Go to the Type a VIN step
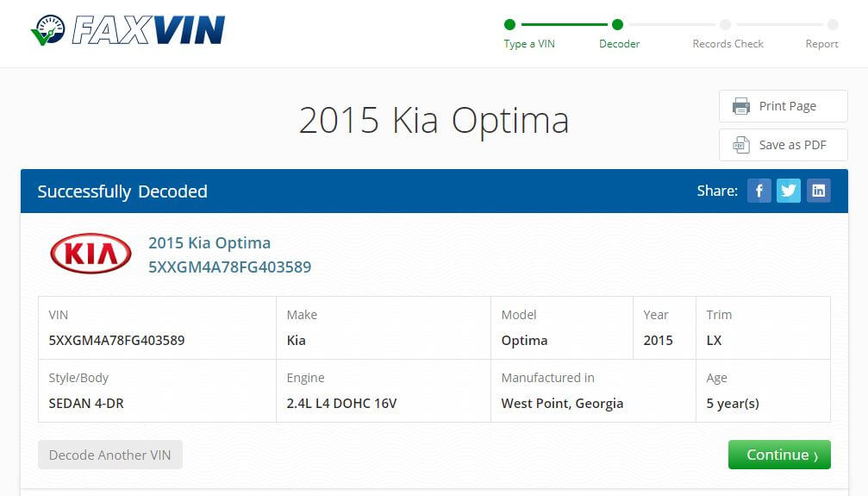The width and height of the screenshot is (868, 496). 528,44
